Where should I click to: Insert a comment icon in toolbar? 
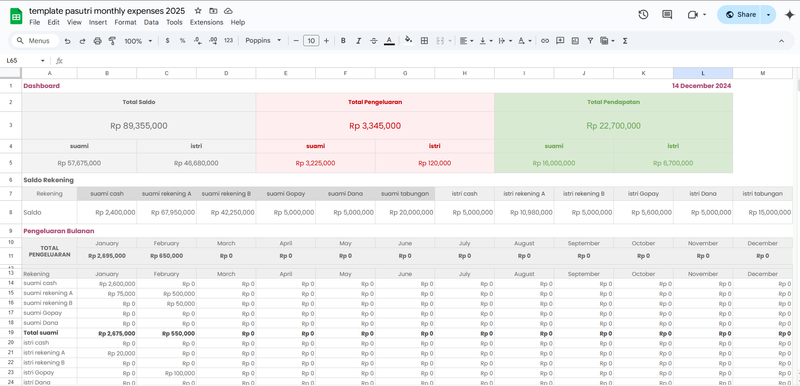point(560,41)
